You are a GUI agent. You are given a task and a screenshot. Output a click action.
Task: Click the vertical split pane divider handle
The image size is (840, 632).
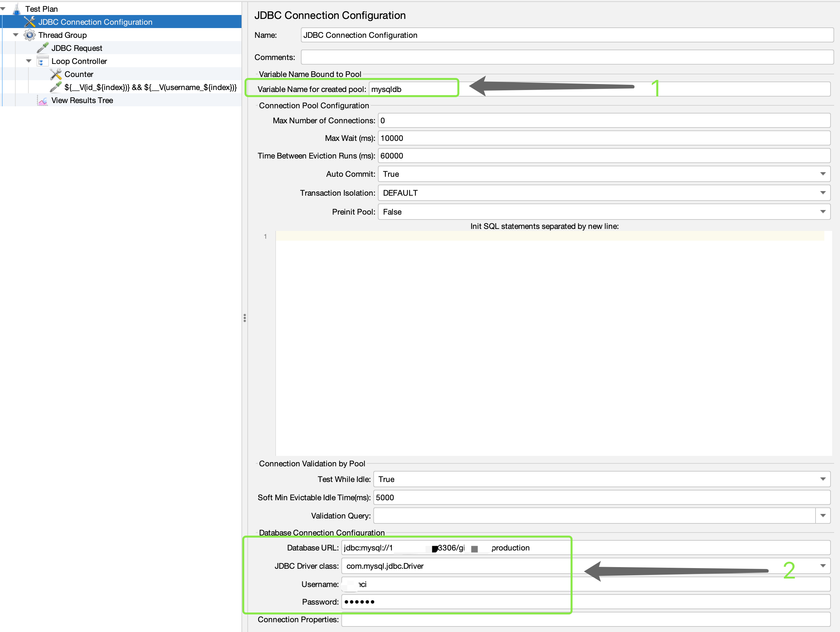tap(244, 318)
